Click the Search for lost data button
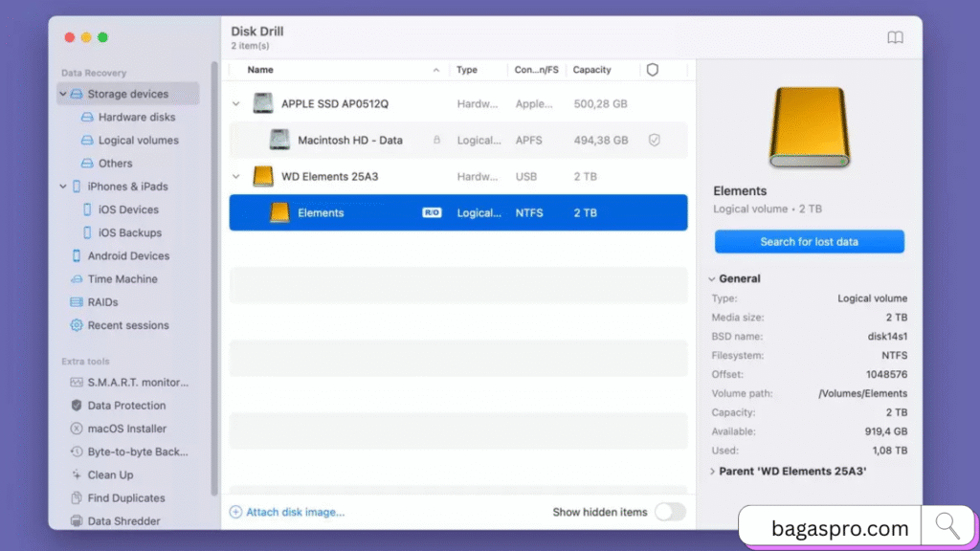The image size is (980, 551). [x=809, y=242]
